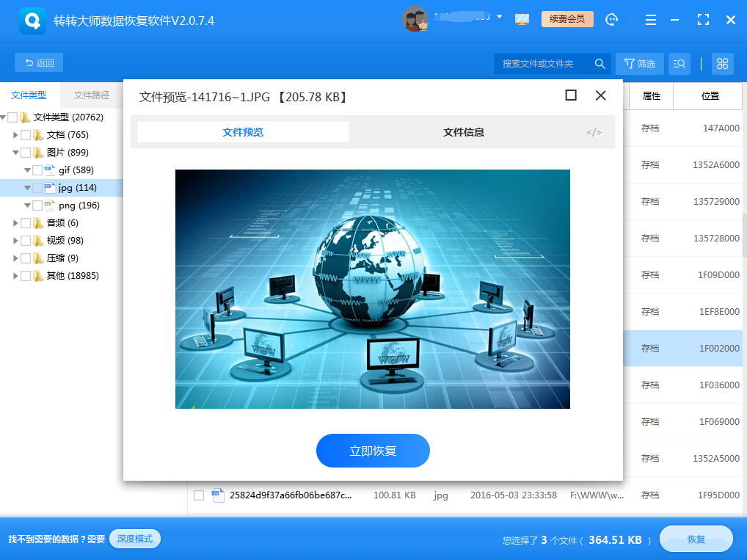Image resolution: width=747 pixels, height=560 pixels.
Task: Click the 深度模式 button
Action: 135,539
